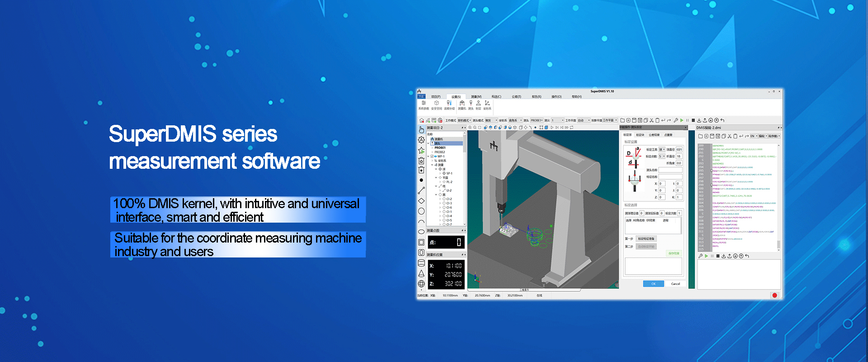The image size is (868, 362).
Task: Open the 直角系 coordinate system dropdown
Action: tap(515, 120)
